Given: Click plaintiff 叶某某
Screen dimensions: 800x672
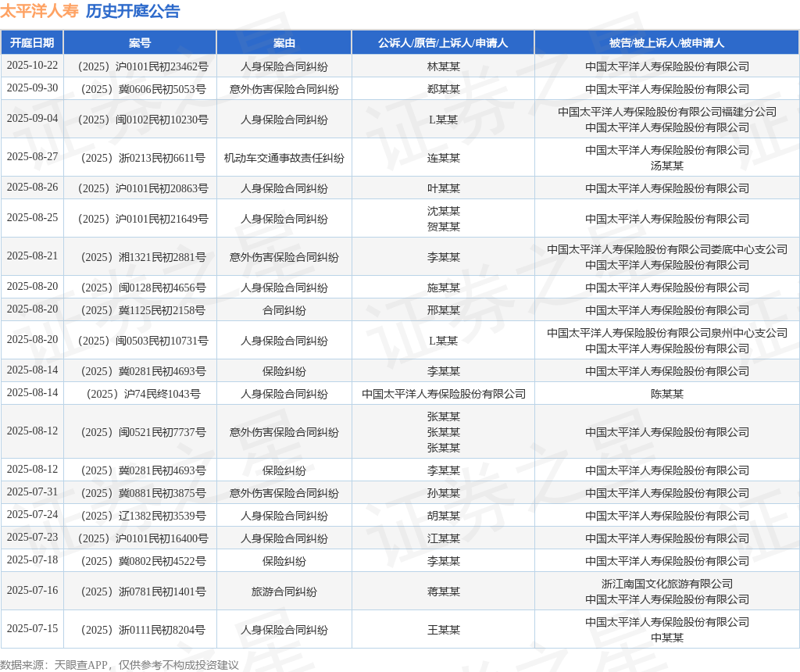Looking at the screenshot, I should (x=444, y=189).
